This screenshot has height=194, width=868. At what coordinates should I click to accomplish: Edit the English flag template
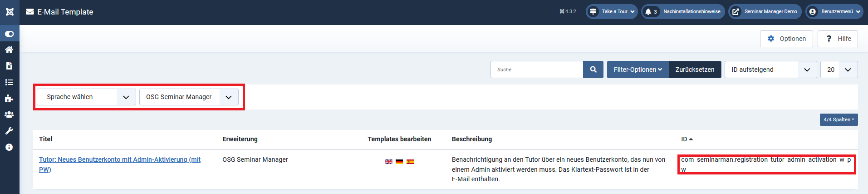click(389, 162)
